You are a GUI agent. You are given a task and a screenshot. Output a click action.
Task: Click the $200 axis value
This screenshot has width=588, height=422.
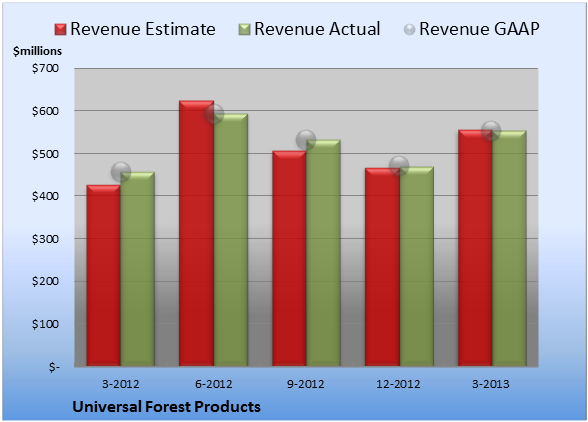45,281
